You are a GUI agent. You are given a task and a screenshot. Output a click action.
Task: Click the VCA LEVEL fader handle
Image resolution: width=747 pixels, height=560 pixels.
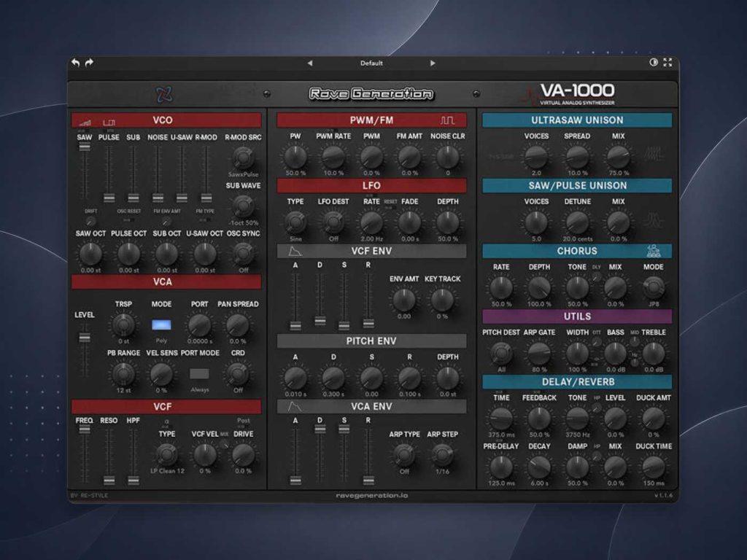point(85,338)
